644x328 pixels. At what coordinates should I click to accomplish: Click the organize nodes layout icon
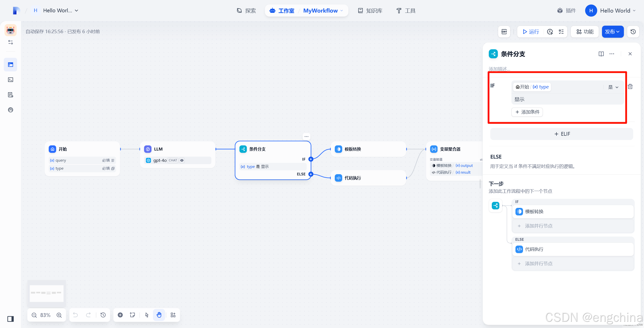[173, 315]
